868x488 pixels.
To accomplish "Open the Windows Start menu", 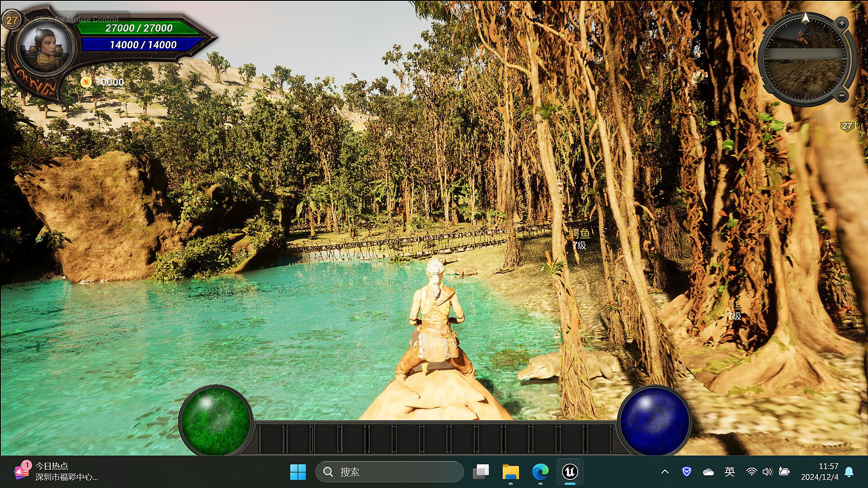I will (298, 472).
